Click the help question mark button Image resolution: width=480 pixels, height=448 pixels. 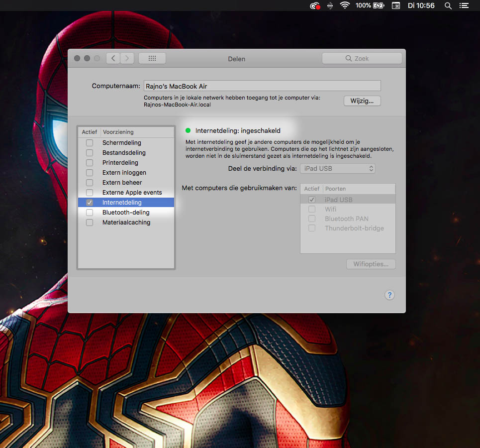(x=390, y=295)
